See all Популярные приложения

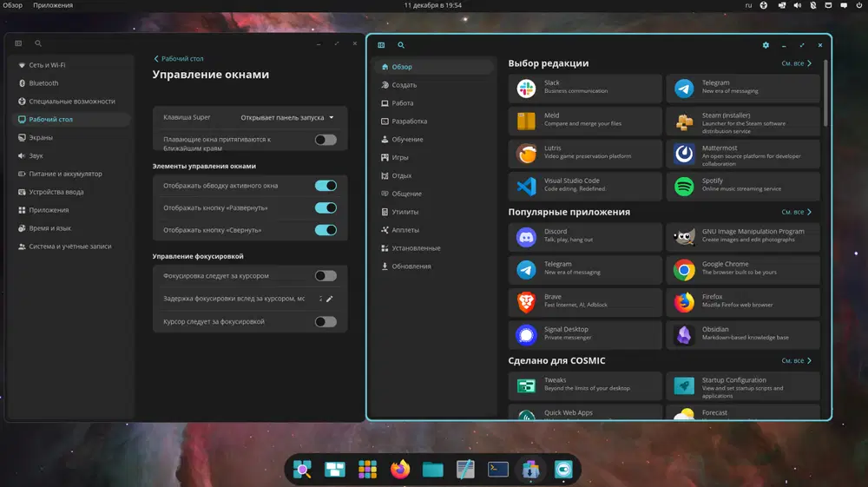(x=797, y=212)
